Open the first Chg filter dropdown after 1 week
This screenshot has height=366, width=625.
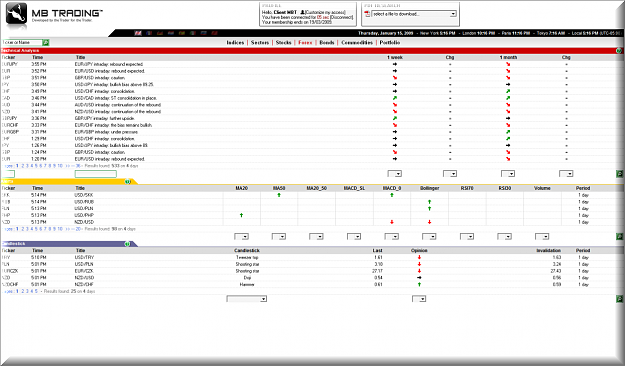pos(450,174)
